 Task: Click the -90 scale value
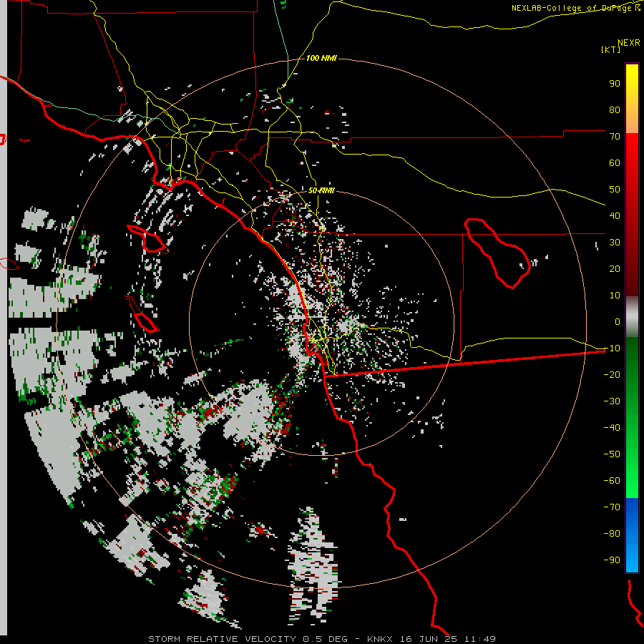coord(612,560)
